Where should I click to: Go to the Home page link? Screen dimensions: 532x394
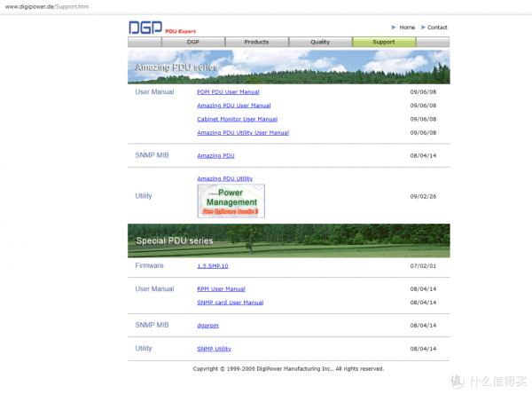[x=406, y=28]
